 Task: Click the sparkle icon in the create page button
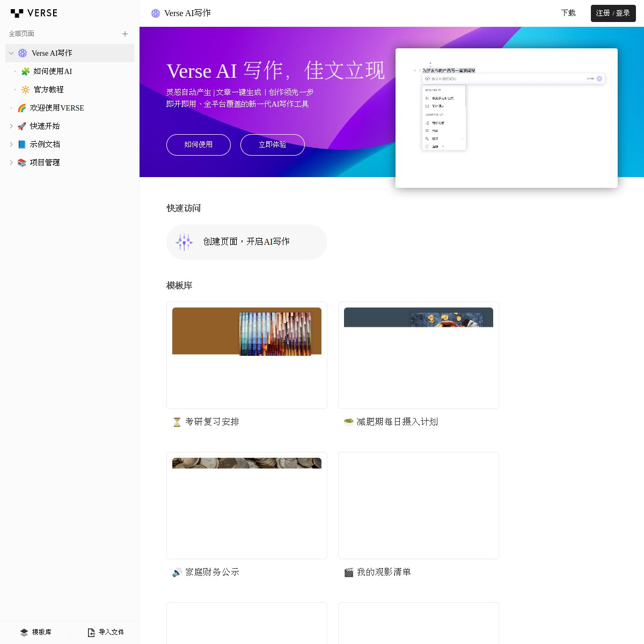point(184,242)
